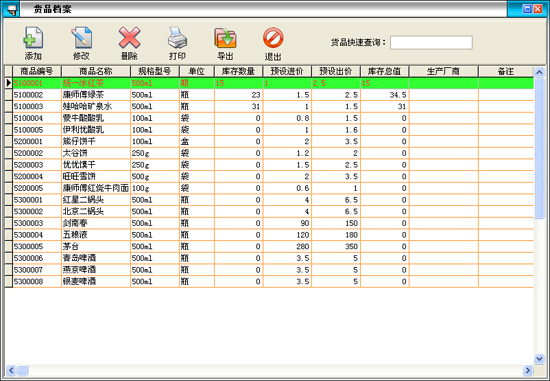Select the 康师傅绿茶 row
The height and width of the screenshot is (381, 550).
pyautogui.click(x=269, y=95)
